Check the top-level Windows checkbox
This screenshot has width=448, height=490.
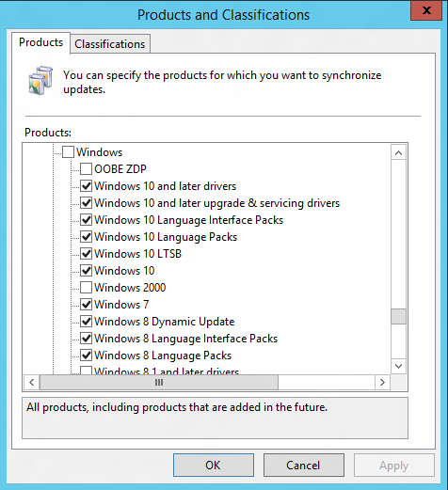click(x=68, y=152)
